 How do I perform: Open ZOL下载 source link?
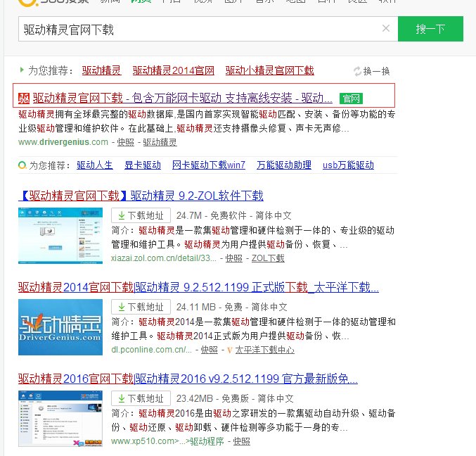[268, 258]
